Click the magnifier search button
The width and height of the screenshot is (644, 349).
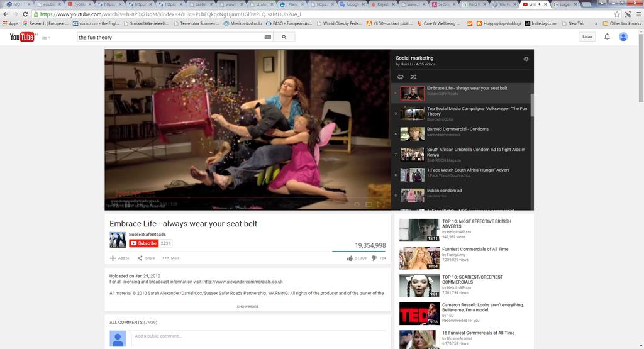click(284, 37)
